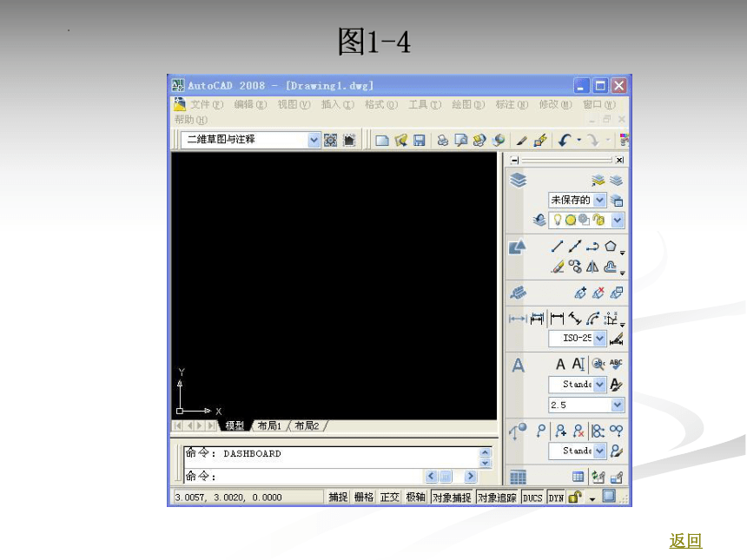The height and width of the screenshot is (560, 747).
Task: Toggle 对象捕捉 object snap
Action: point(452,497)
